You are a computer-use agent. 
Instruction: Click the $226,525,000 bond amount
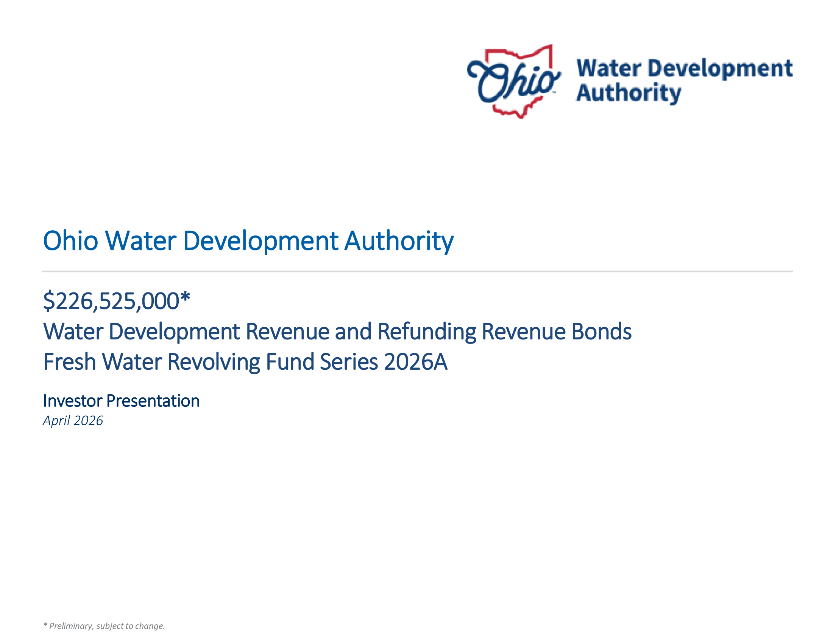[111, 302]
